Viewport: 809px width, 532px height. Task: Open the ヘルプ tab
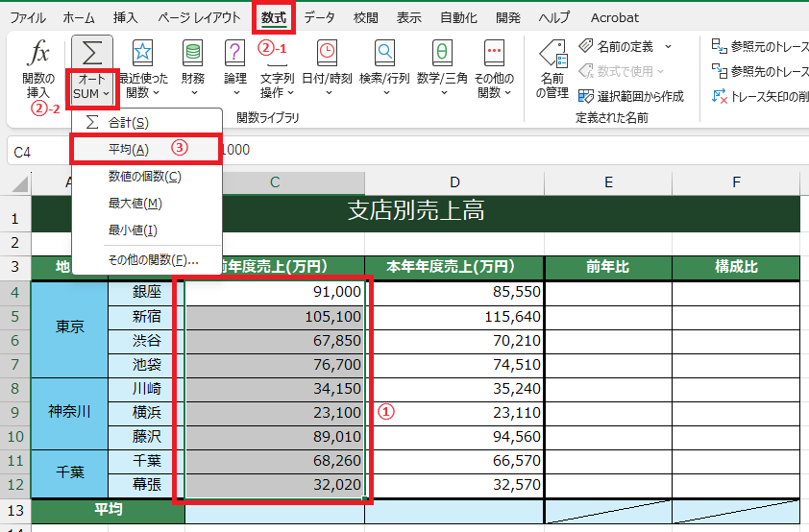click(x=554, y=17)
